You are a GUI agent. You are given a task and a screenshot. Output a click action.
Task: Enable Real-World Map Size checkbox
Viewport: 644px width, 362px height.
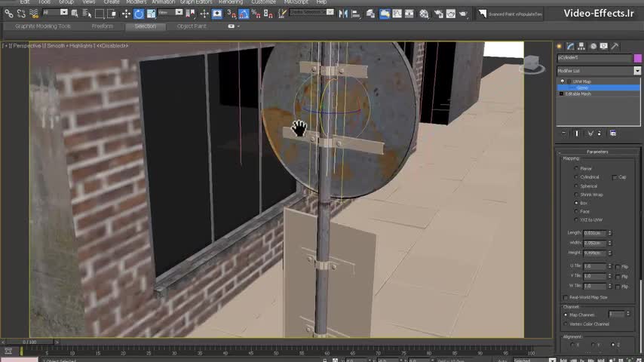point(566,297)
